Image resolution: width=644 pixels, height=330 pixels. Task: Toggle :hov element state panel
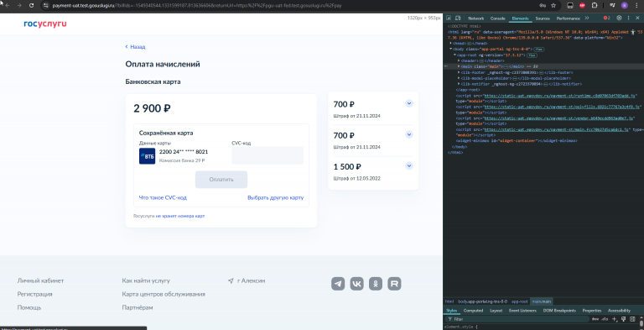[x=595, y=319]
